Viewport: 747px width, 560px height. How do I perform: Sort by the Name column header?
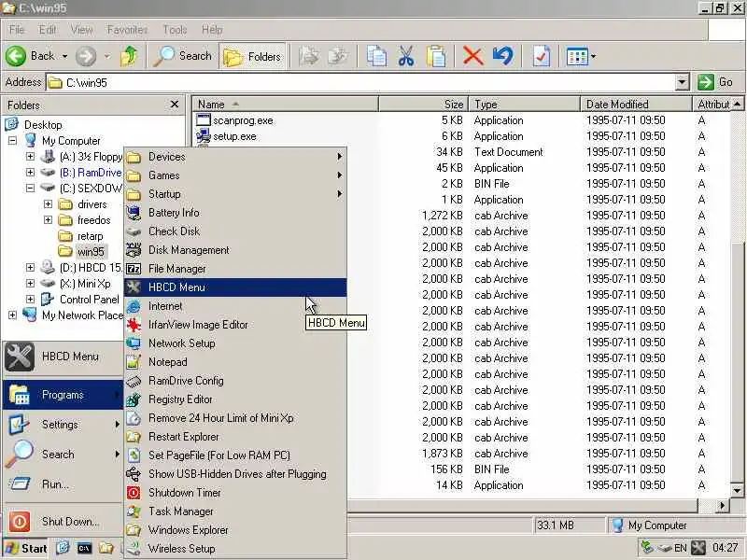coord(285,105)
